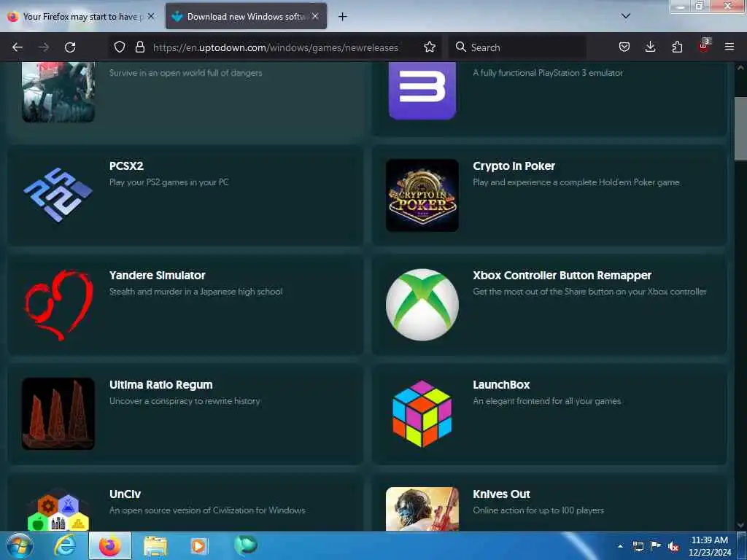Screen dimensions: 747x560
Task: Open the UnCiv hexagon icon
Action: [58, 510]
